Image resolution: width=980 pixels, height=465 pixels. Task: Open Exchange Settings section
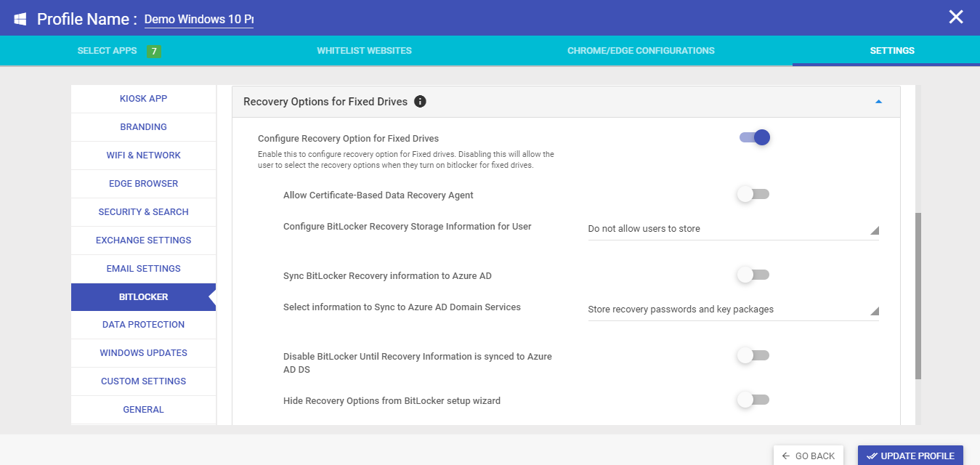pos(144,240)
